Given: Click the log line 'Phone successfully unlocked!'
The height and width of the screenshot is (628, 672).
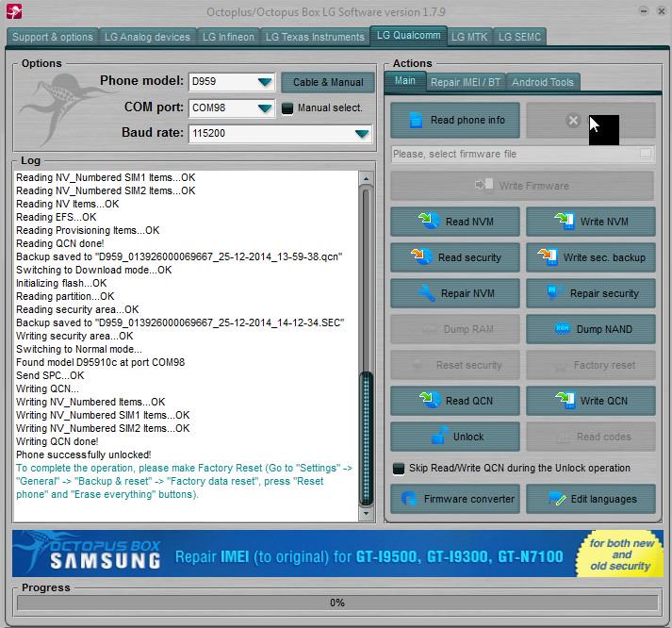Looking at the screenshot, I should (84, 454).
